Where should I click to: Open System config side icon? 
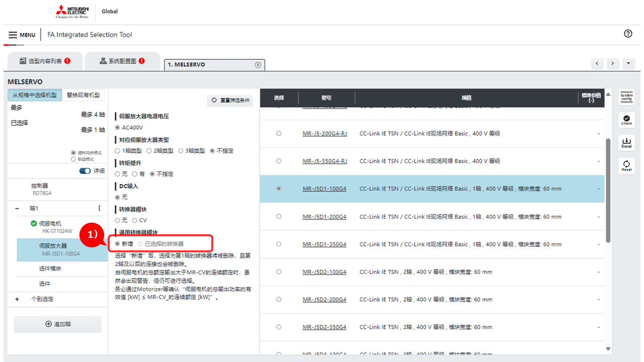[x=626, y=97]
